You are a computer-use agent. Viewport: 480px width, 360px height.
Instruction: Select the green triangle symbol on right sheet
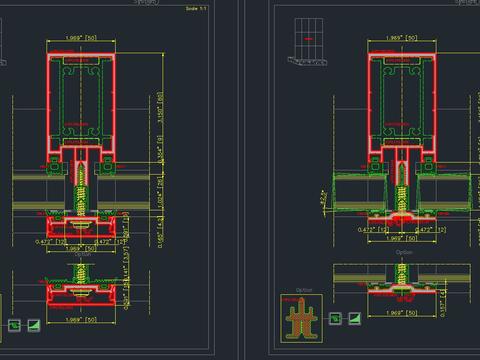coord(355,318)
